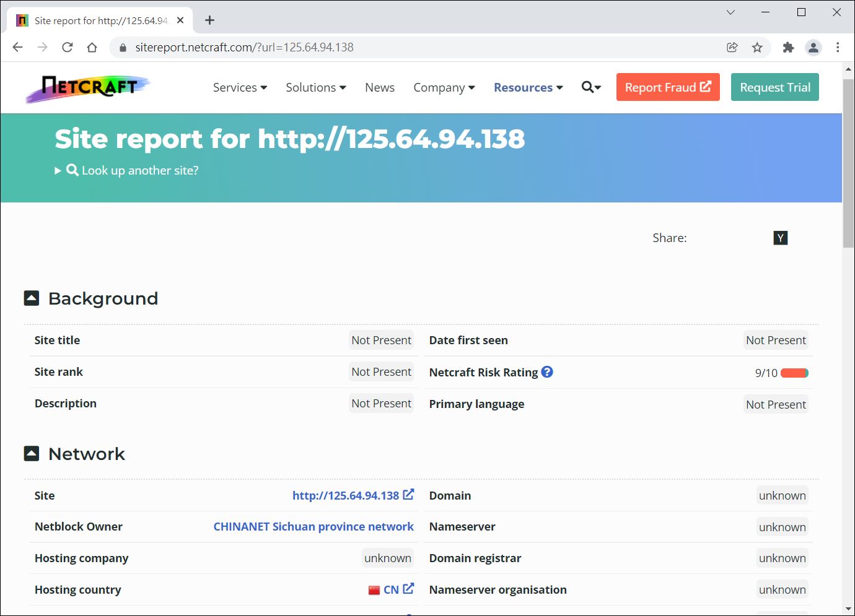Screen dimensions: 855x616
Task: Click the Netcraft Risk Rating help icon
Action: (547, 371)
